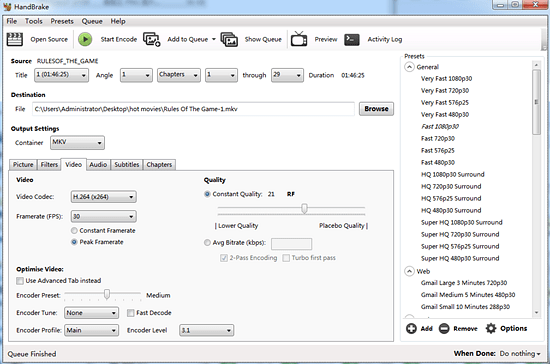Screen dimensions: 550x364
Task: Open the Tools menu
Action: (33, 21)
